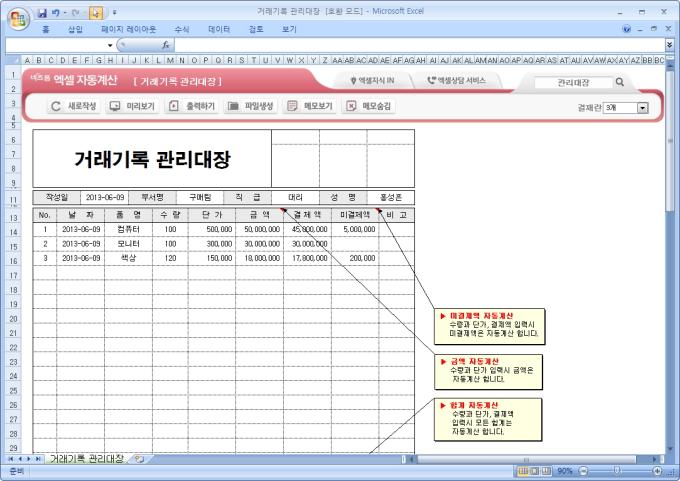Switch to Normal view icon
The image size is (680, 481).
pyautogui.click(x=523, y=471)
